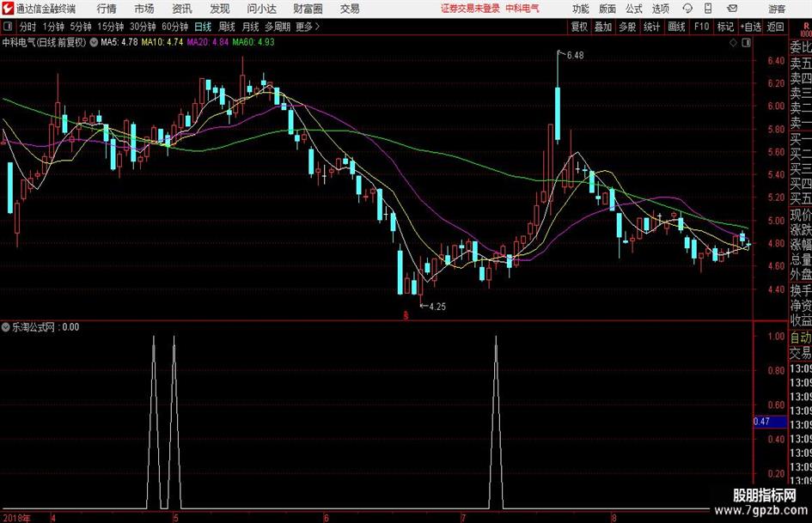
Task: Switch to 5分钟 period
Action: pyautogui.click(x=81, y=27)
